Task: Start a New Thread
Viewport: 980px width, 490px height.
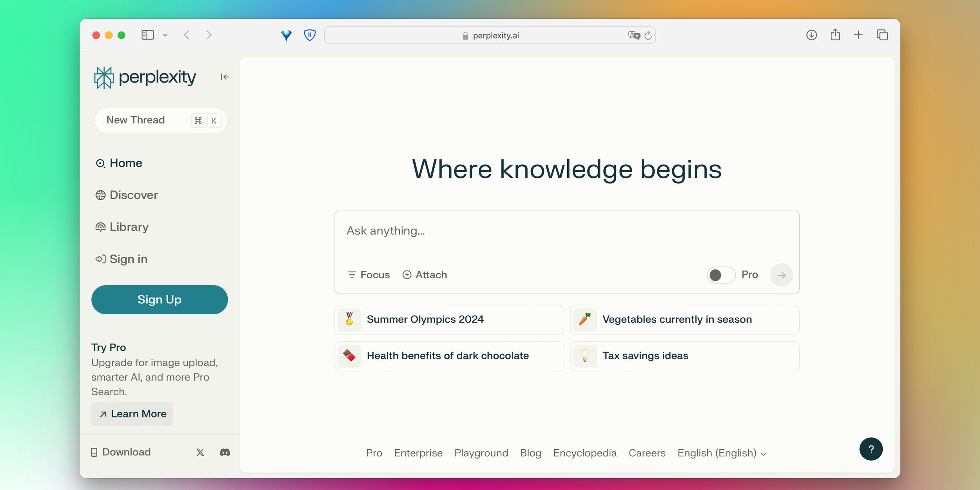Action: (161, 120)
